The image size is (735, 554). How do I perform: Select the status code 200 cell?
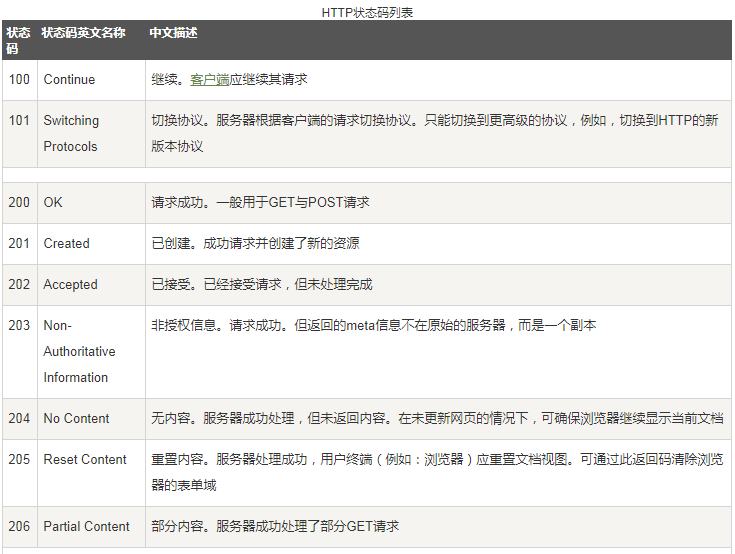point(20,202)
